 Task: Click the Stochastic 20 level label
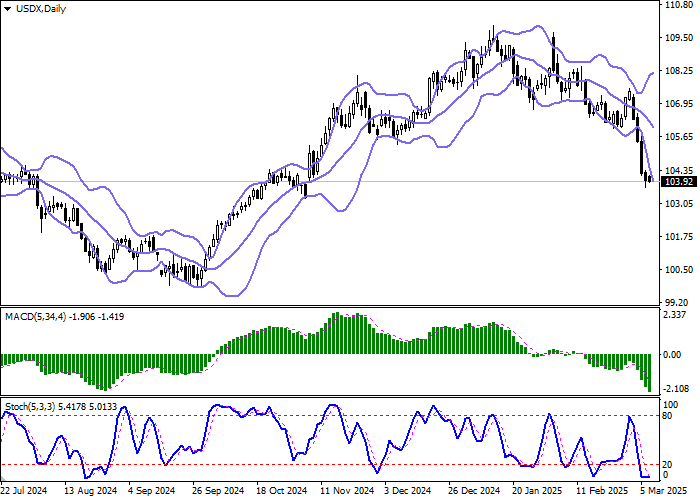pos(670,464)
